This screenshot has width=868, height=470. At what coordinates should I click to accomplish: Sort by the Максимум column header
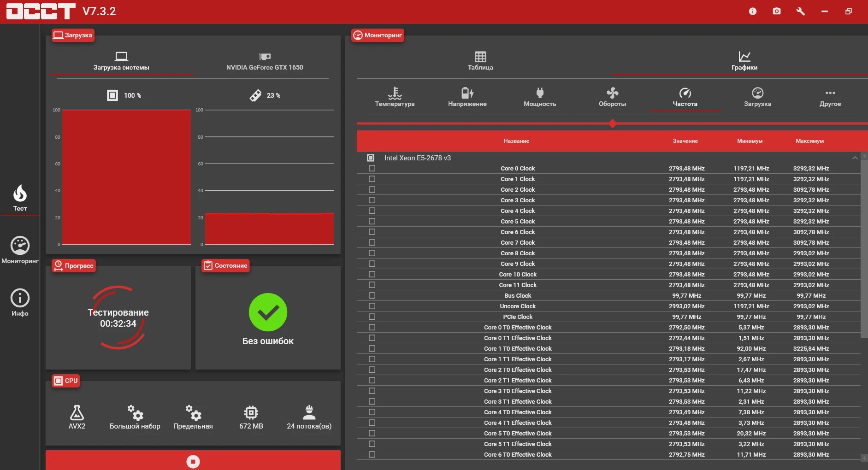809,141
